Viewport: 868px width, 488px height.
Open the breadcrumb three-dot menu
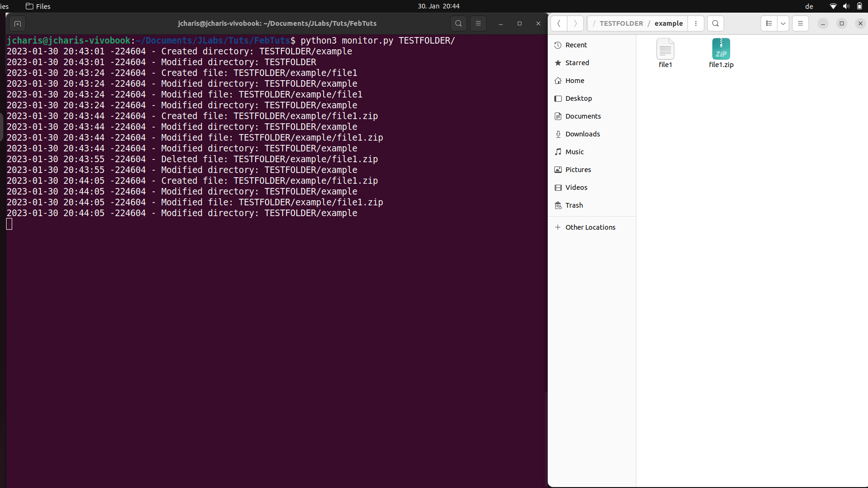[696, 23]
